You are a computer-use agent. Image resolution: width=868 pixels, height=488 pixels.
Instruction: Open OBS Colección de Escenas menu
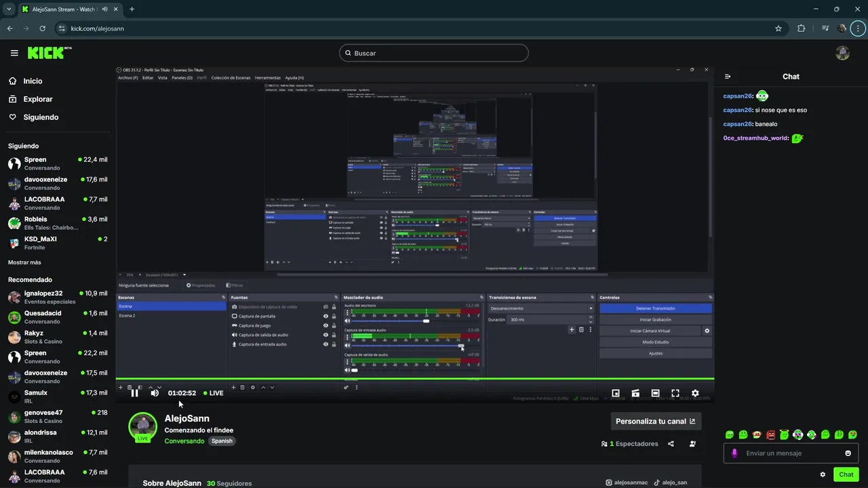click(x=231, y=78)
